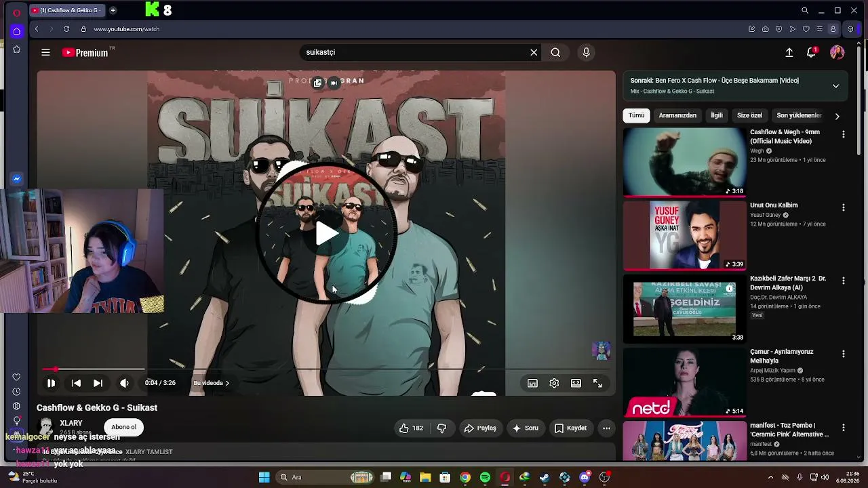Select the 'Aramanızdan' filter chip
The width and height of the screenshot is (868, 488).
(x=677, y=115)
